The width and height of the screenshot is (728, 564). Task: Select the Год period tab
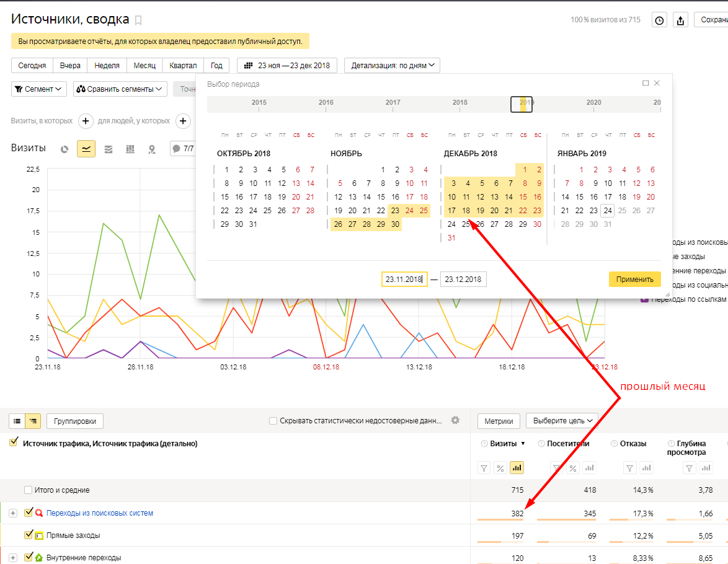point(216,66)
